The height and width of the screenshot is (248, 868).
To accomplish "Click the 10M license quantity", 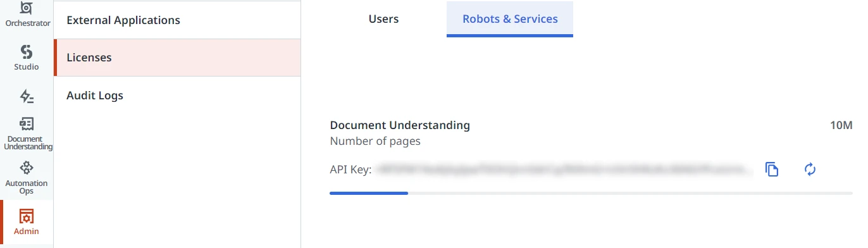I will (841, 125).
